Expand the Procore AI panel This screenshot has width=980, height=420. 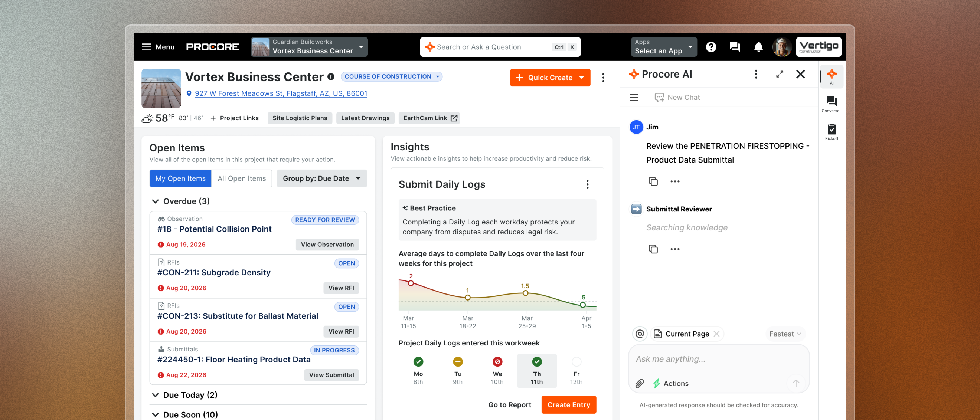tap(780, 74)
